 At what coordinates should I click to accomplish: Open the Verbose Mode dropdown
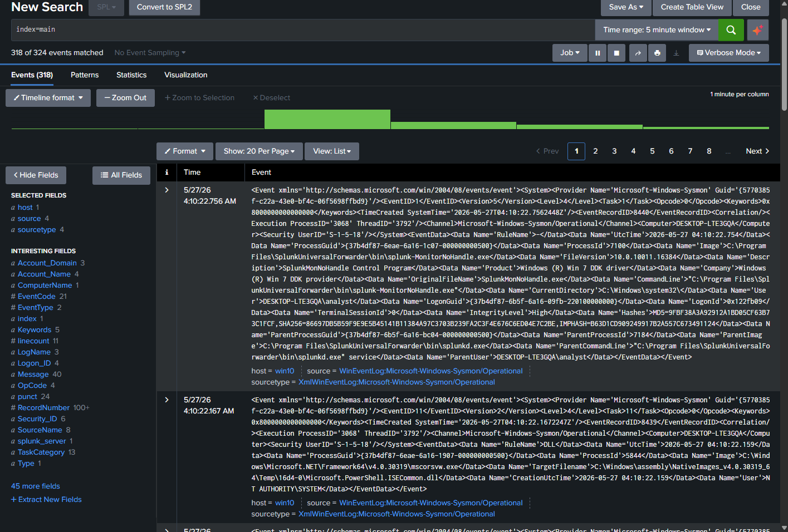click(729, 53)
